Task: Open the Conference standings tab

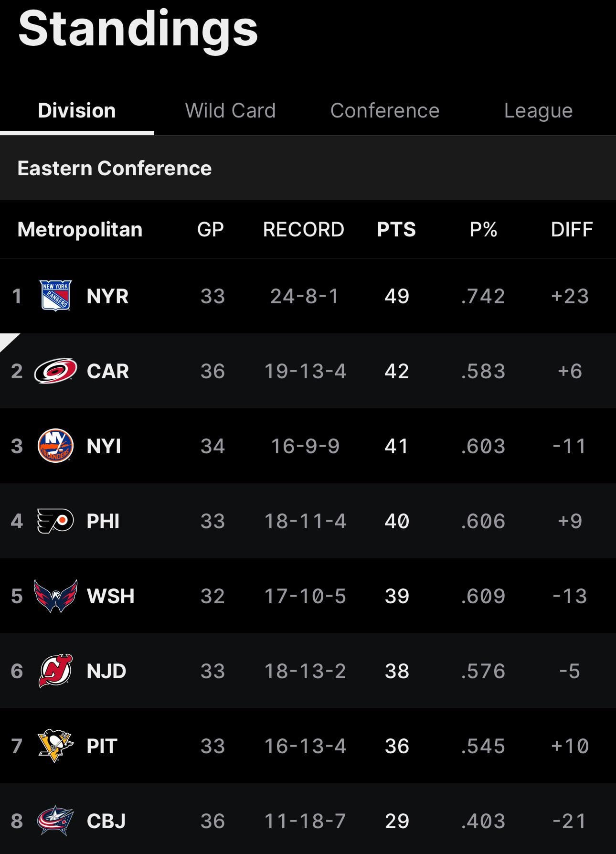Action: pyautogui.click(x=384, y=111)
